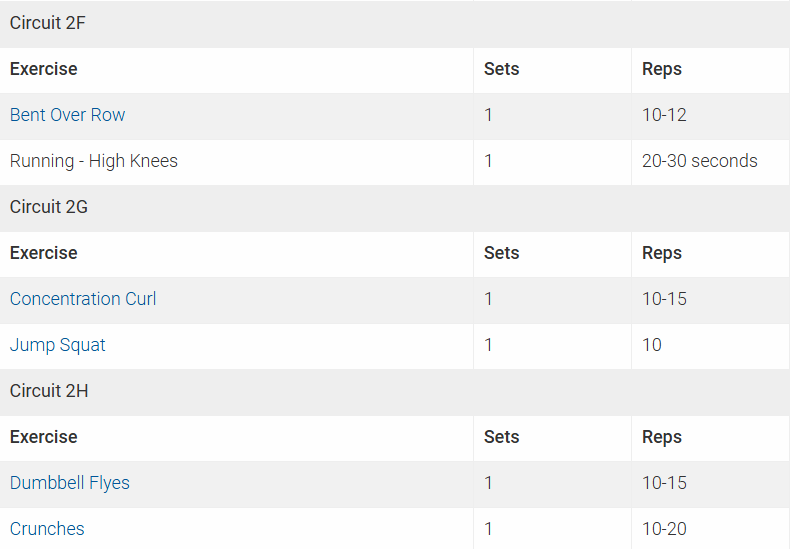790x549 pixels.
Task: Click the Exercise column header under Circuit 2G
Action: (43, 253)
